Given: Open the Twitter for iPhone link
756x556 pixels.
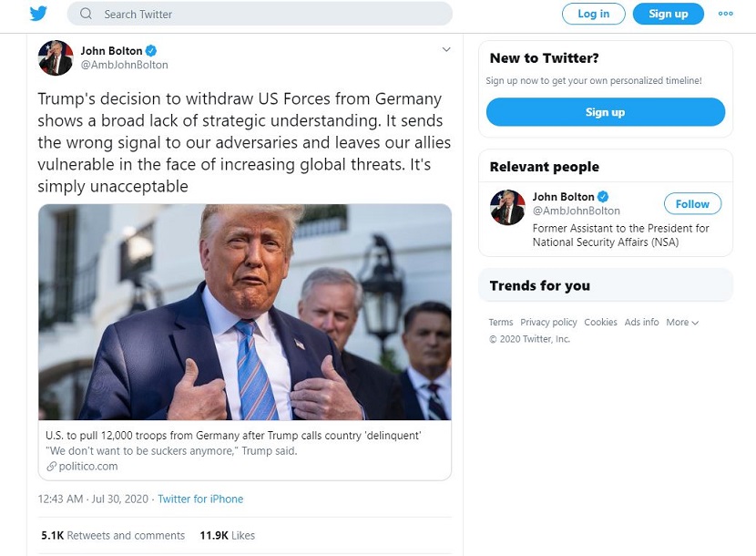Looking at the screenshot, I should [200, 499].
